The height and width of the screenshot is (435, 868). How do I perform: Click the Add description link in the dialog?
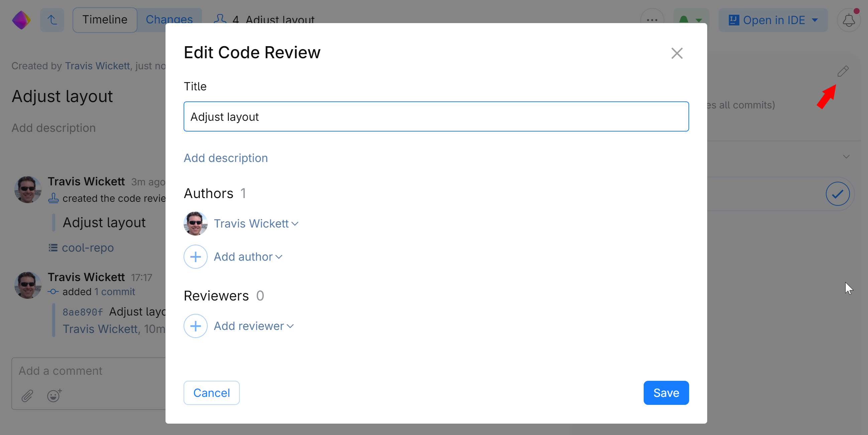226,158
